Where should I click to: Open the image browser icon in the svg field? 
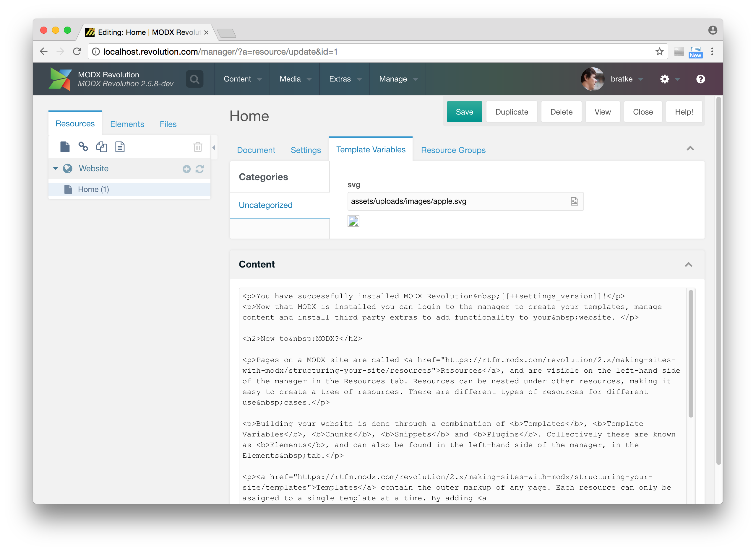coord(574,202)
